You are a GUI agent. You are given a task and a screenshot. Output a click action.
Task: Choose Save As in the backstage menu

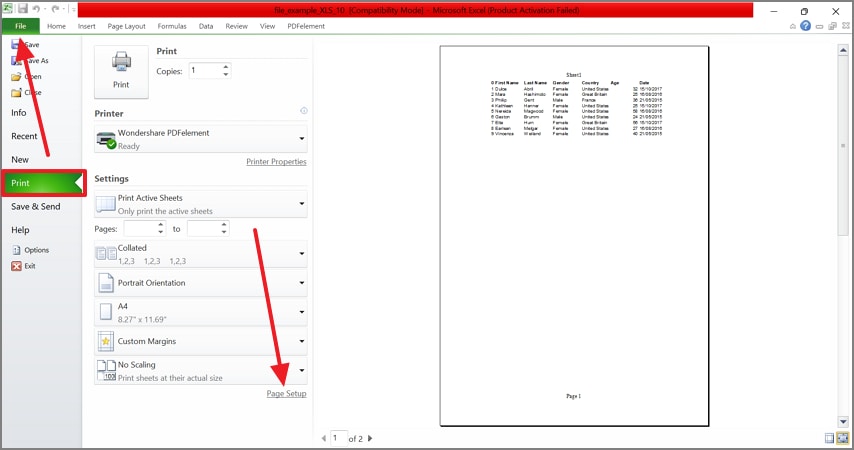coord(30,60)
